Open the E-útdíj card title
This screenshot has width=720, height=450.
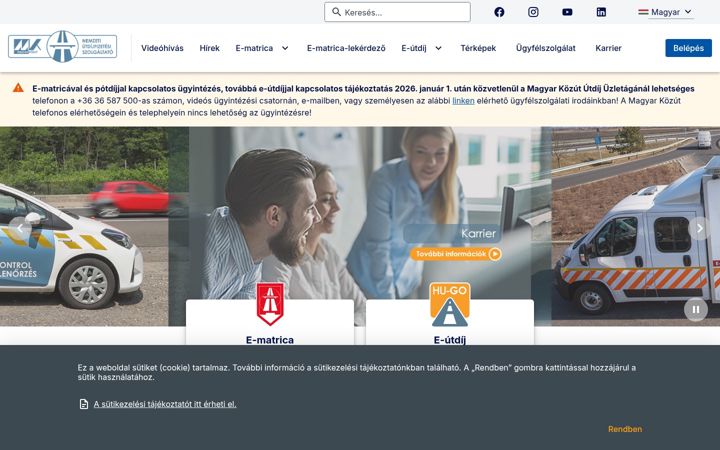450,340
